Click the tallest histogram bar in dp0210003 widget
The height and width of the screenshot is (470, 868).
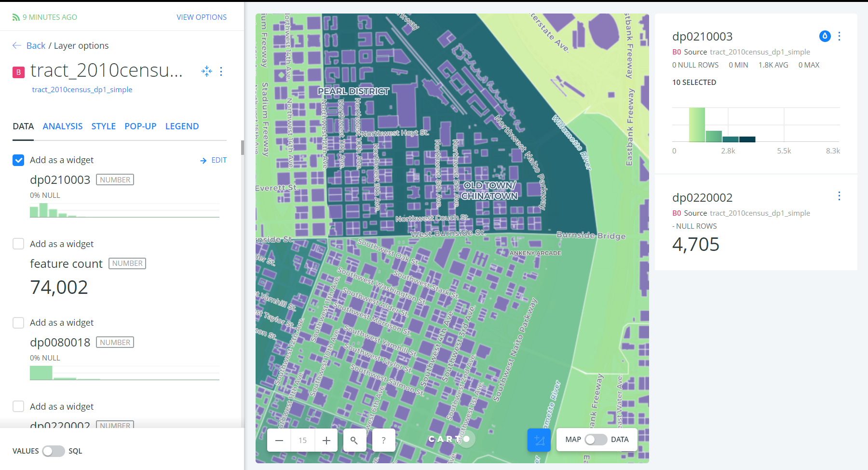coord(697,125)
